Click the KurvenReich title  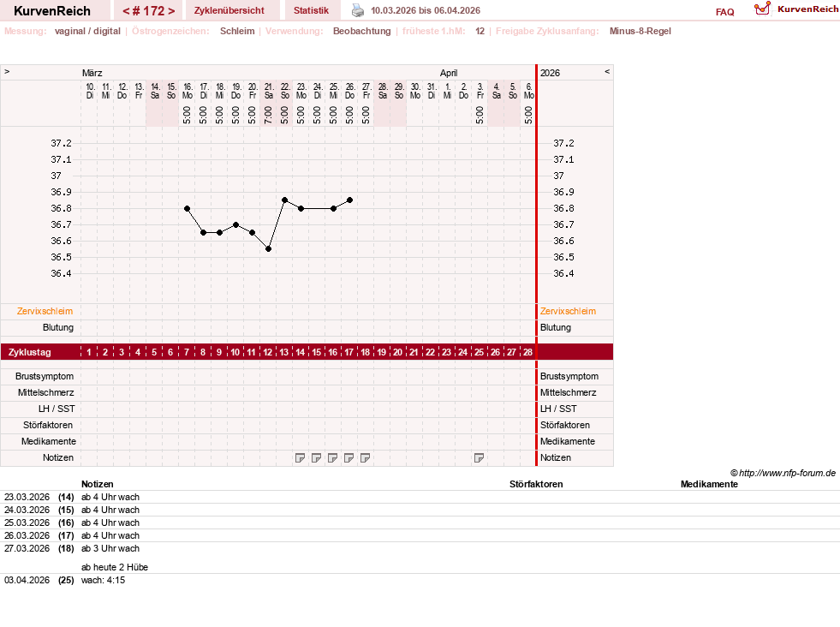coord(52,11)
